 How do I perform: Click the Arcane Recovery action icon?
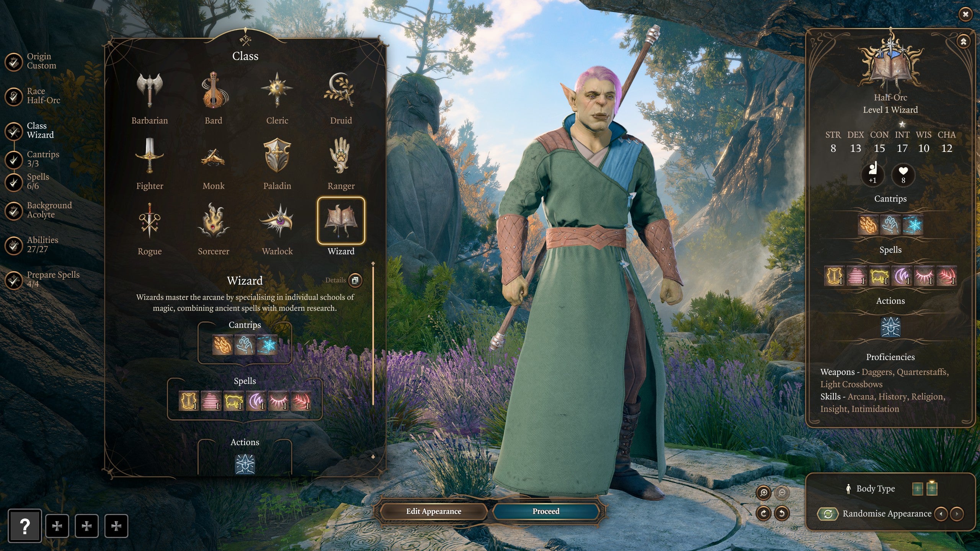coord(244,464)
